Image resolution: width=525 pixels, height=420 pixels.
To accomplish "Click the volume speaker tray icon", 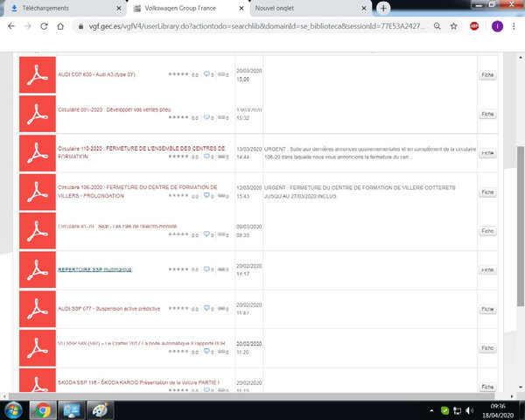I will [x=469, y=410].
